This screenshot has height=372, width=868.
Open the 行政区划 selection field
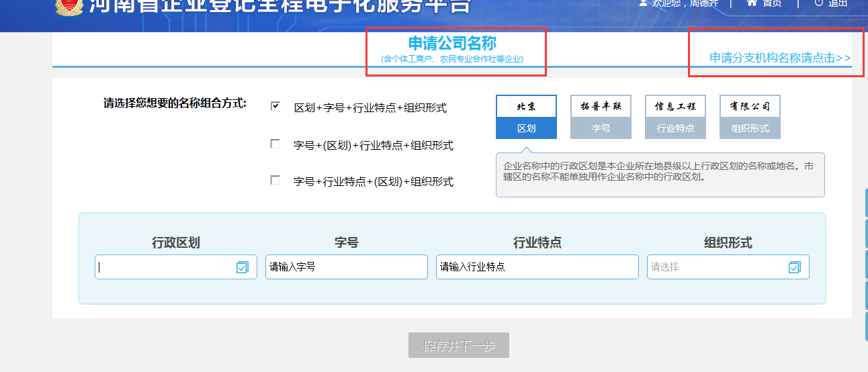pos(165,267)
